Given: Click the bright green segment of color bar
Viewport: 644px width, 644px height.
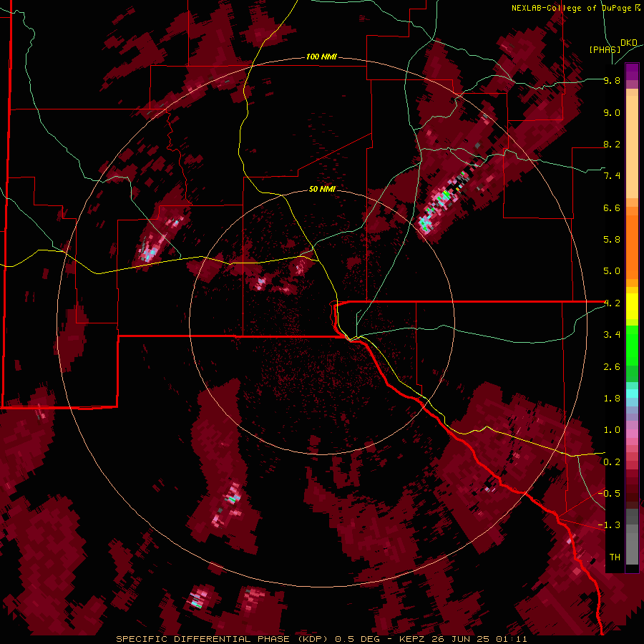Looking at the screenshot, I should point(632,345).
